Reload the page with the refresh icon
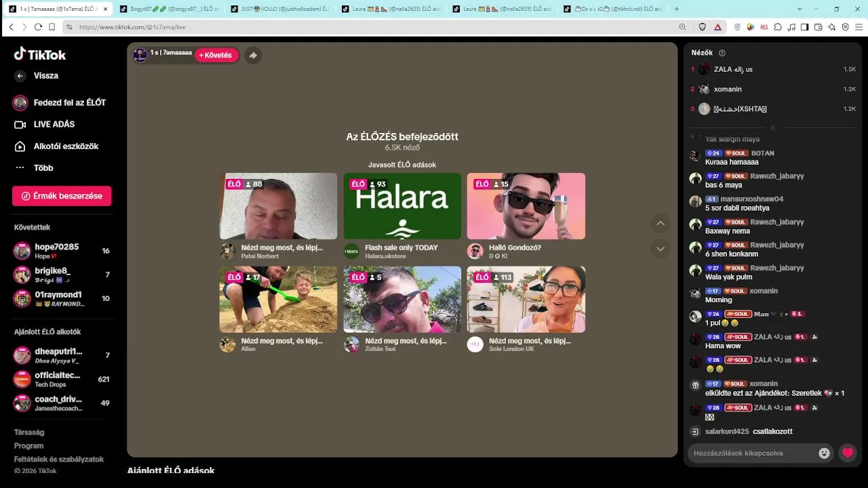The width and height of the screenshot is (868, 488). point(38,27)
